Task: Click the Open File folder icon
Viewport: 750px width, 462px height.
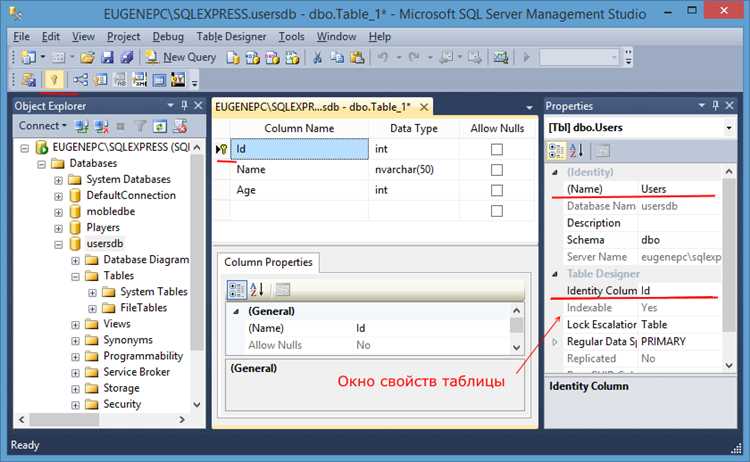Action: 88,58
